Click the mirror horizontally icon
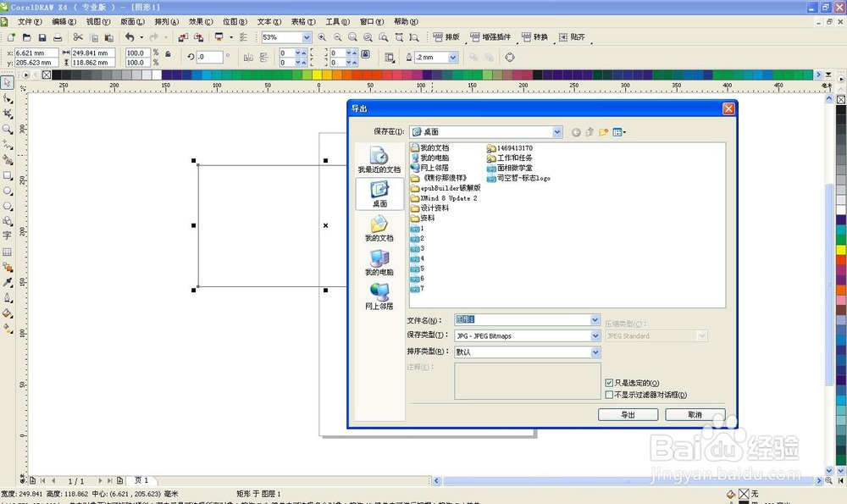The image size is (847, 504). (x=248, y=58)
